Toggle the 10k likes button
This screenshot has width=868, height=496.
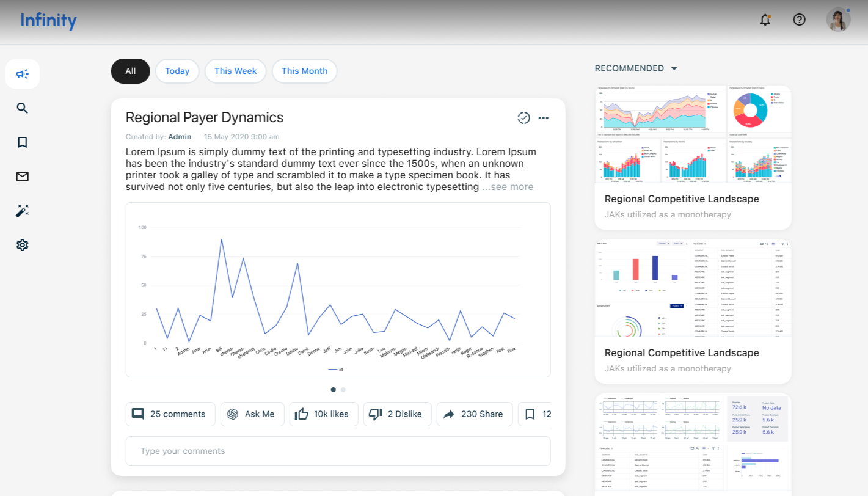tap(324, 414)
